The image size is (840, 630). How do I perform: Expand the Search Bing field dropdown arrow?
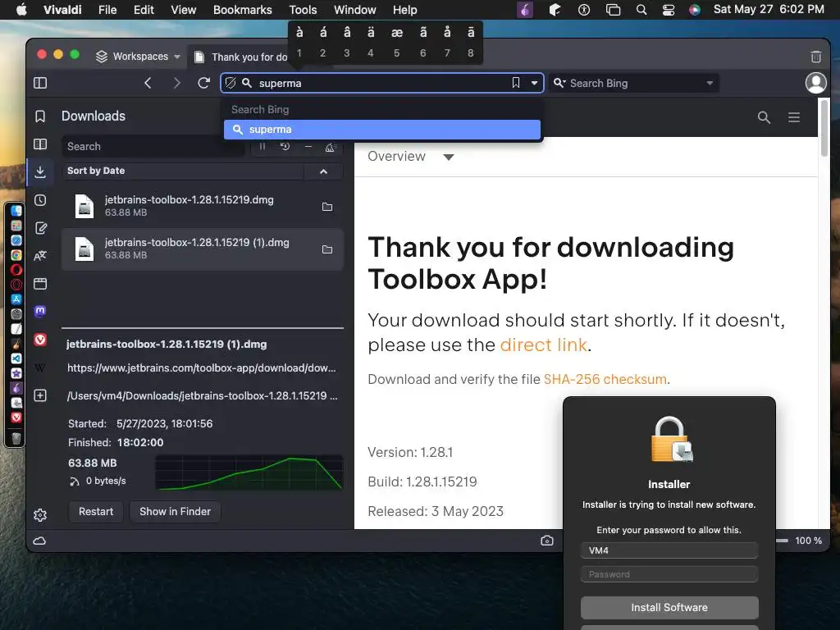click(710, 83)
